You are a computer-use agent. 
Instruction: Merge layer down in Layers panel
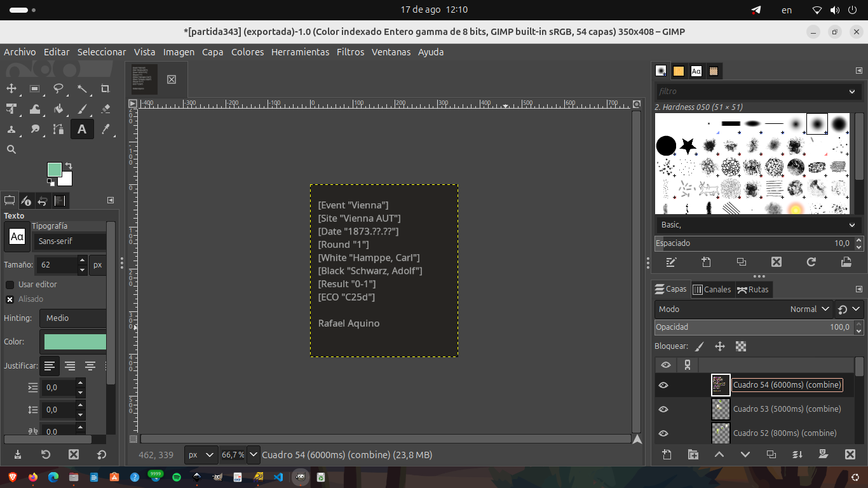(x=797, y=454)
